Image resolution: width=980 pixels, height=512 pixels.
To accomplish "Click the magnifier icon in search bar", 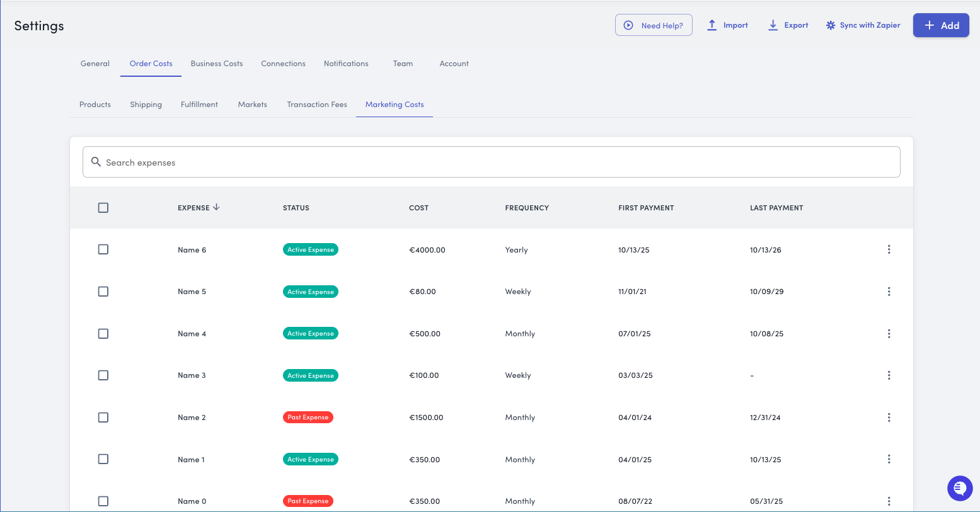I will click(x=96, y=162).
